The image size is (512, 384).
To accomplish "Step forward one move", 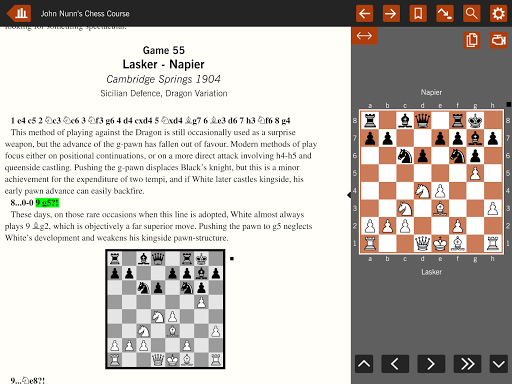I will (431, 364).
